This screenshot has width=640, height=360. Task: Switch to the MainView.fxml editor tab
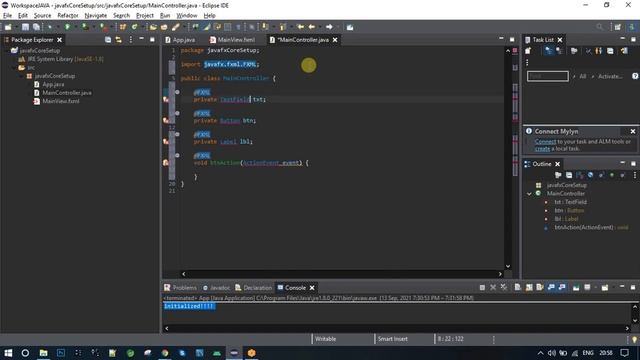click(x=232, y=40)
